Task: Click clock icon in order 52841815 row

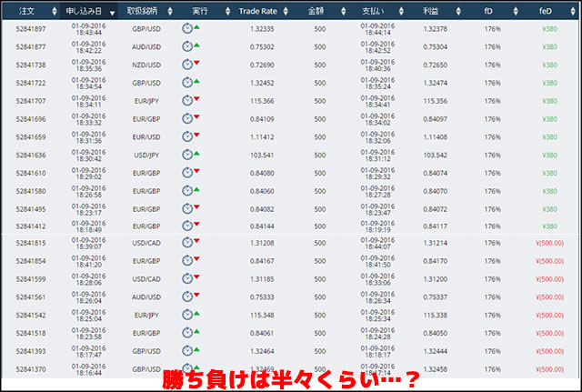Action: click(x=187, y=243)
